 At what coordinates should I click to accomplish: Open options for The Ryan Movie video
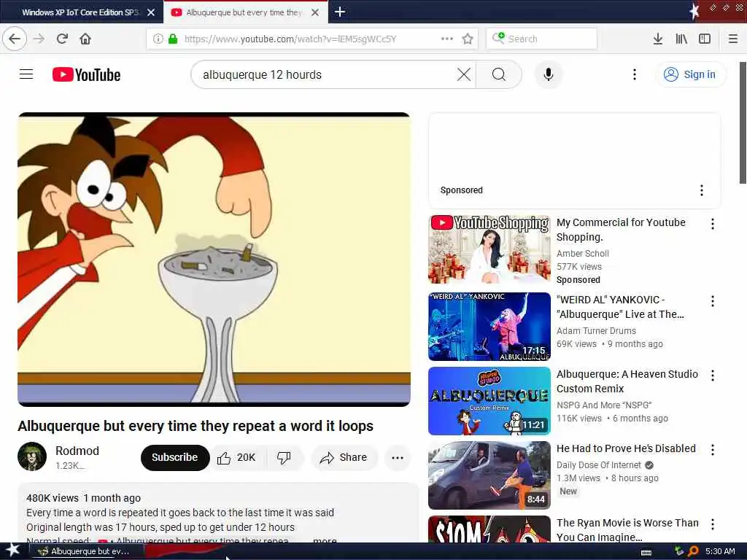click(712, 524)
